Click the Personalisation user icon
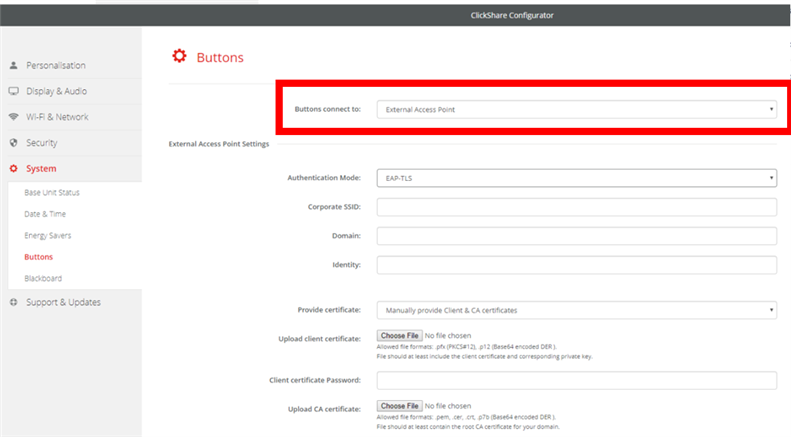 (x=13, y=66)
